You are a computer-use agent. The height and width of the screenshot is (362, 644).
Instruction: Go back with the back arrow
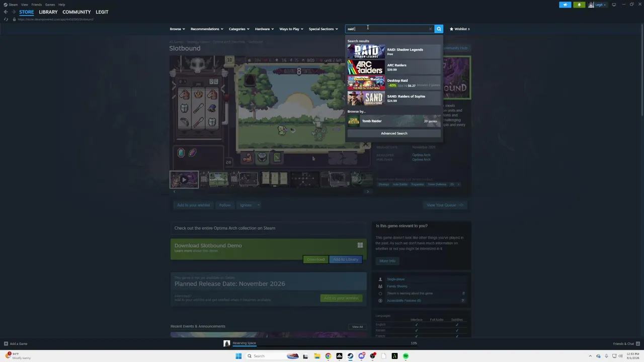pyautogui.click(x=6, y=12)
